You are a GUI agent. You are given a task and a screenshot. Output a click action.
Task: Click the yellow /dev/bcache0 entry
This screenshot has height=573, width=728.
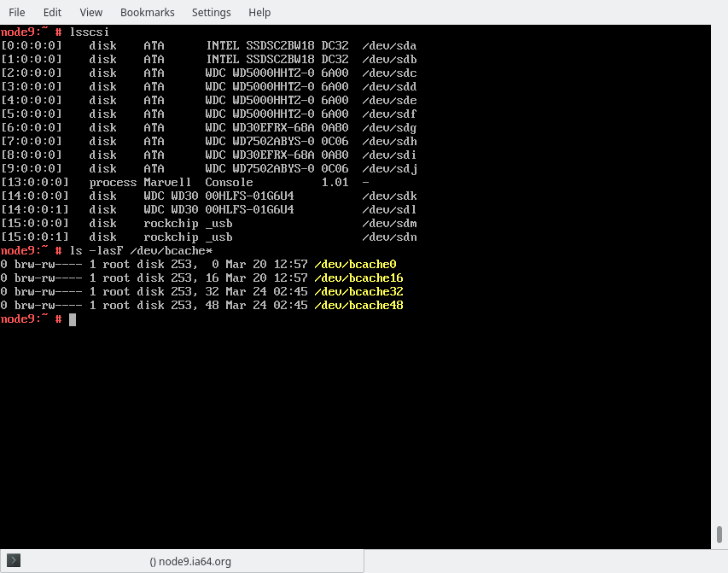click(x=355, y=265)
